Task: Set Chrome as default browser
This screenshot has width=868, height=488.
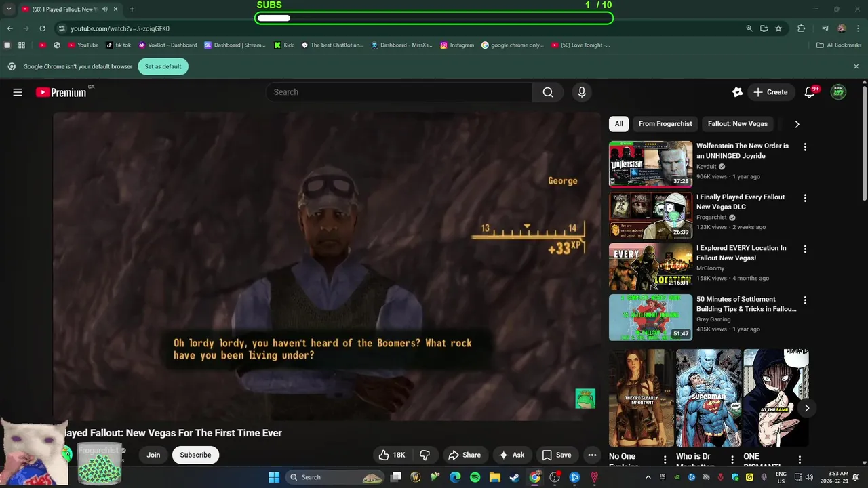Action: 163,66
